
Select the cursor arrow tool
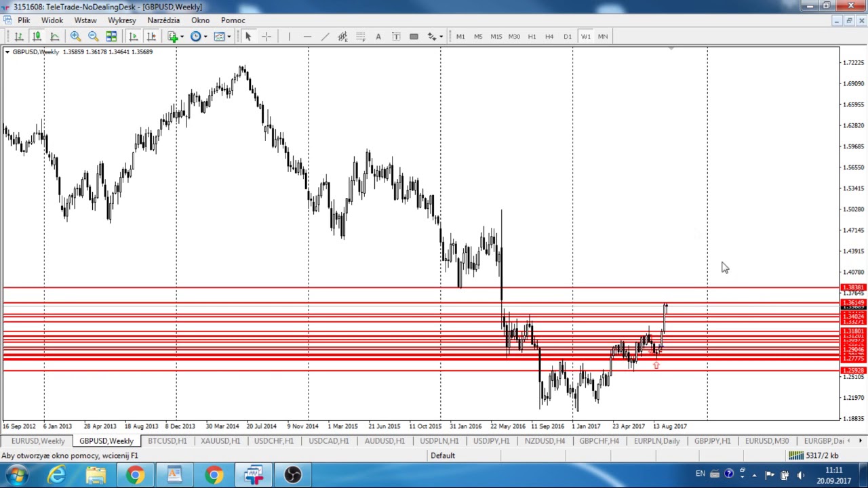pos(248,37)
